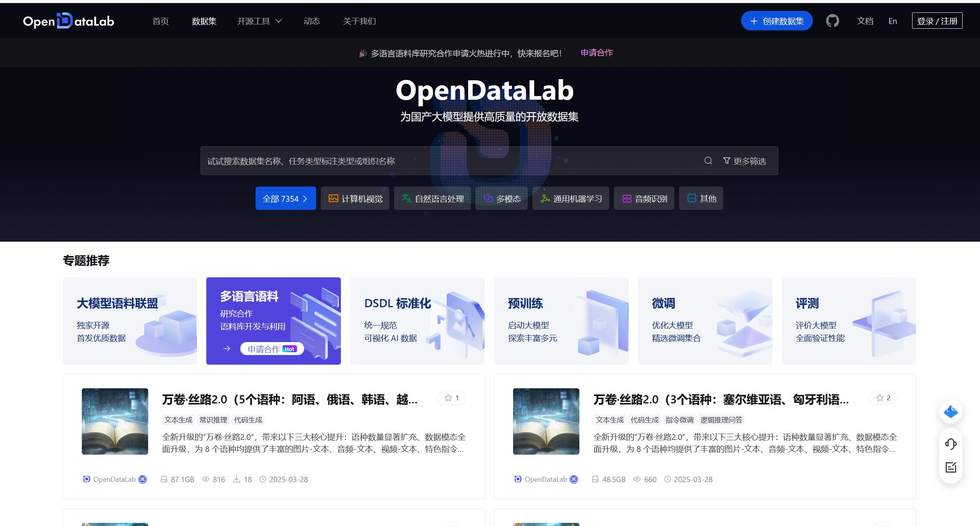The image size is (980, 526).
Task: Click clock icon beside 2025-03-28 in first card
Action: (263, 479)
